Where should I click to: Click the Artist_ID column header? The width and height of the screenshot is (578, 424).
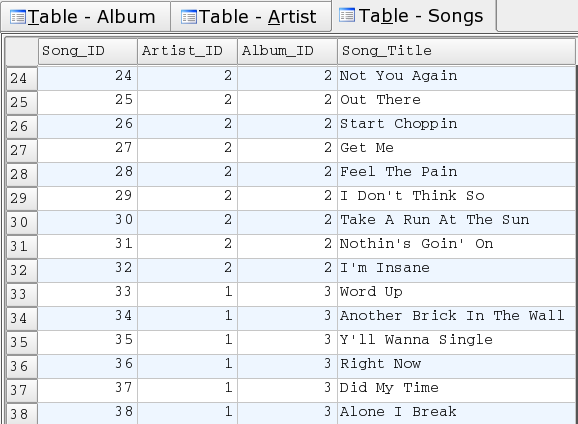pyautogui.click(x=187, y=51)
